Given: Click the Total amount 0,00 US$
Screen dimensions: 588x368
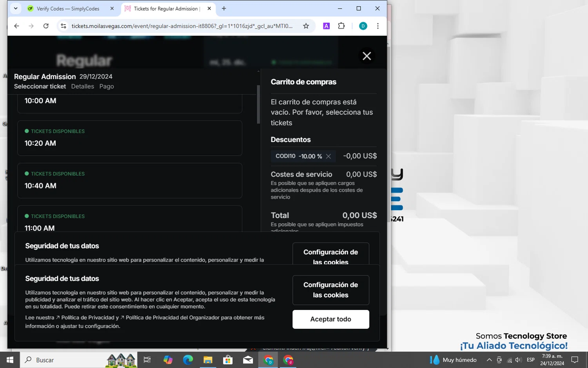Looking at the screenshot, I should pyautogui.click(x=359, y=215).
